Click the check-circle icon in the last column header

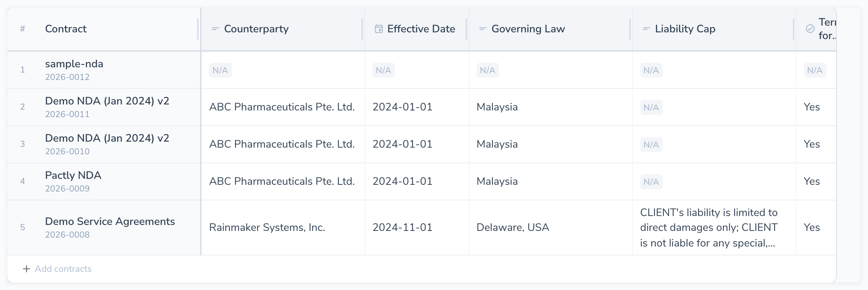click(810, 29)
